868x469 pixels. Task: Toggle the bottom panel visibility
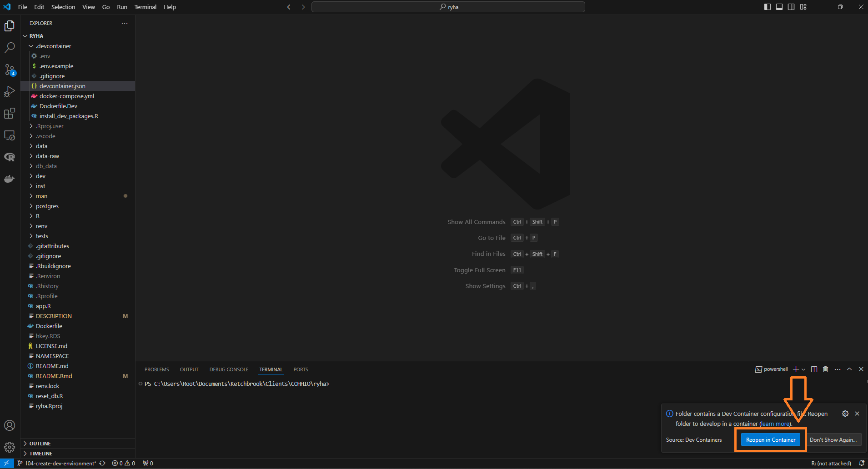(x=779, y=7)
